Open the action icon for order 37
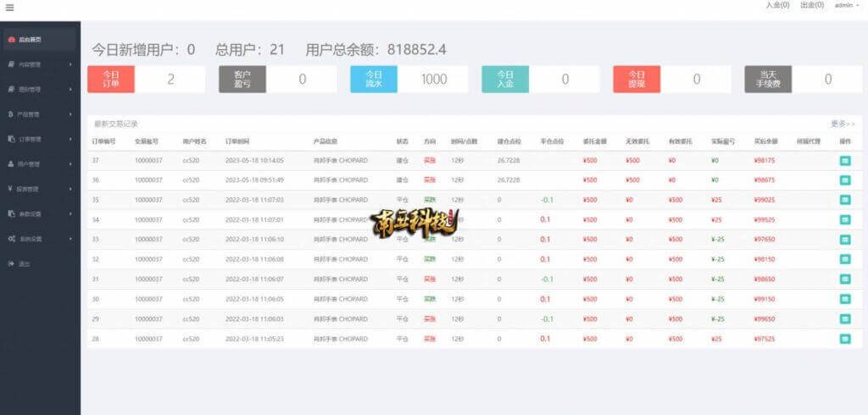 point(845,160)
